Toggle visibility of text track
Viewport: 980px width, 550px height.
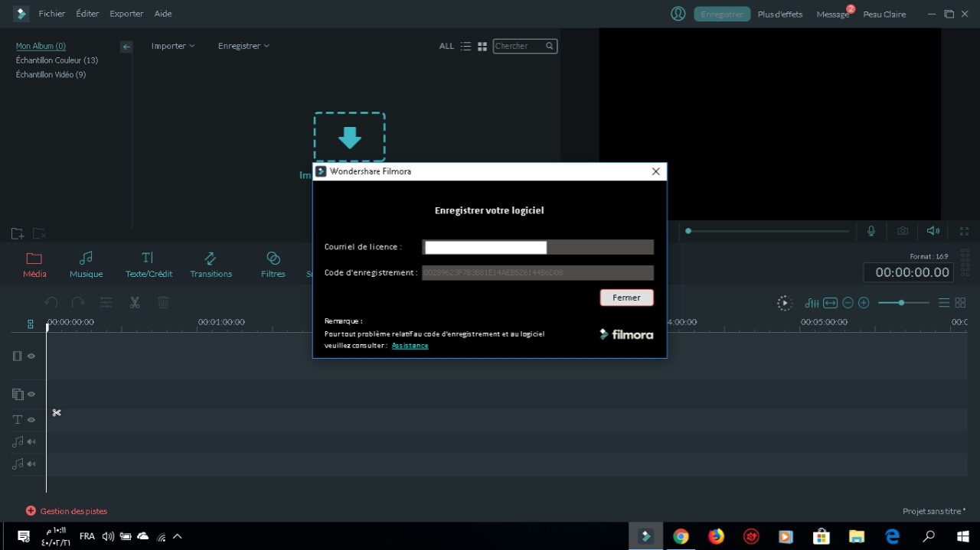[31, 420]
